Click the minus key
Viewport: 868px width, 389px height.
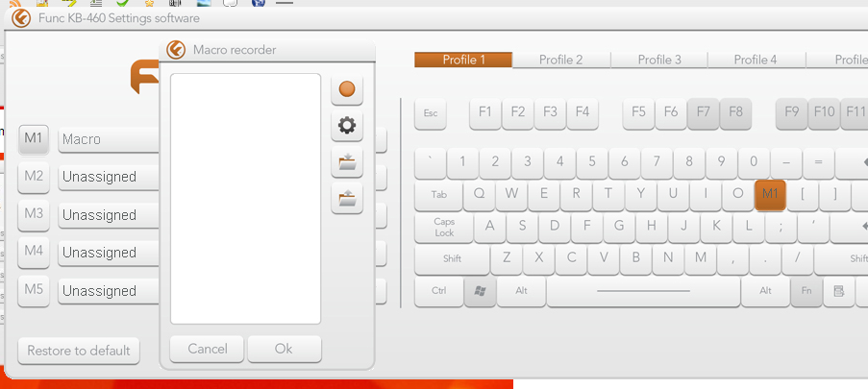pos(786,162)
